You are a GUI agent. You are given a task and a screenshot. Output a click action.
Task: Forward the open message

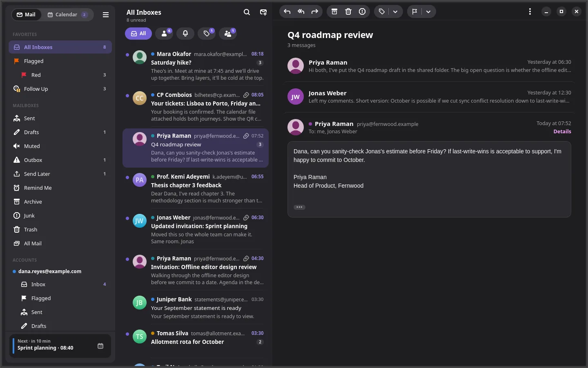(314, 11)
